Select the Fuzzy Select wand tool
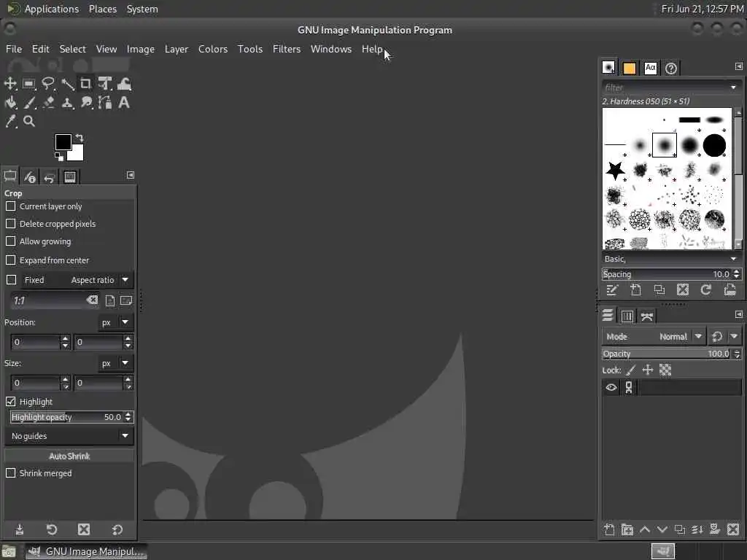Screen dimensions: 747x560 (67, 84)
